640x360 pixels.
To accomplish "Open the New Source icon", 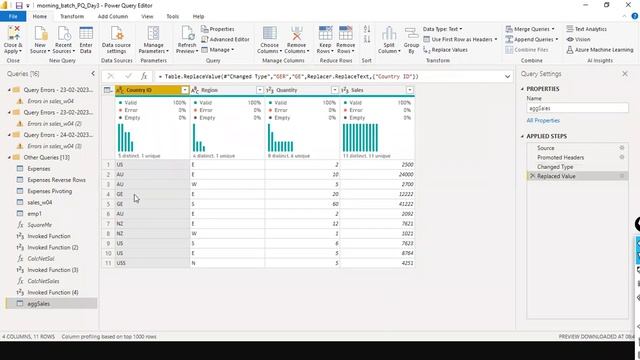I will pyautogui.click(x=40, y=33).
